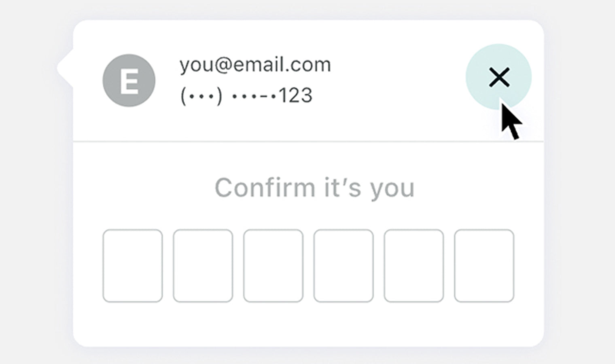The height and width of the screenshot is (364, 615).
Task: Click the word "Confirm" in the heading
Action: (265, 188)
